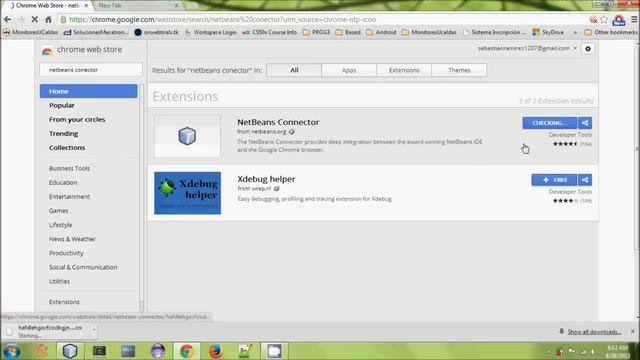The height and width of the screenshot is (360, 640).
Task: Close the downloads bar
Action: pyautogui.click(x=633, y=331)
